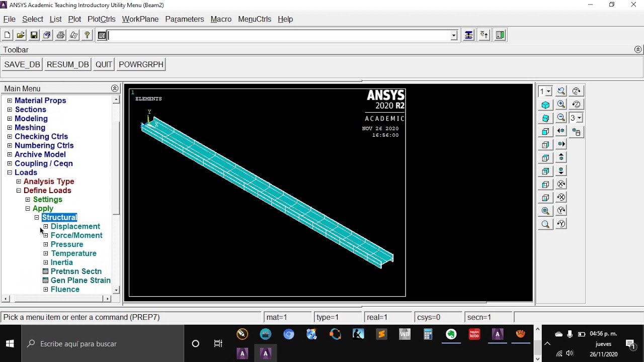644x362 pixels.
Task: Open the PlotCtrls menu
Action: [x=102, y=19]
